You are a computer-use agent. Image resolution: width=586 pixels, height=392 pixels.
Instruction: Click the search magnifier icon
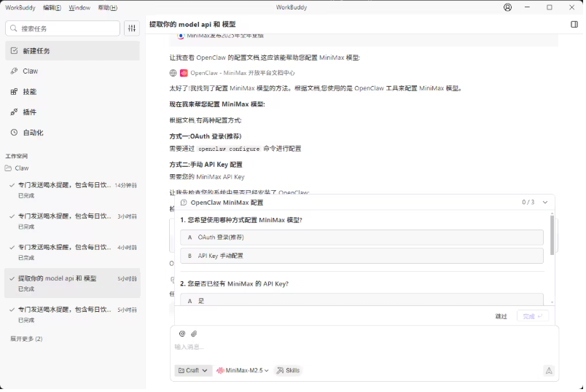click(14, 28)
